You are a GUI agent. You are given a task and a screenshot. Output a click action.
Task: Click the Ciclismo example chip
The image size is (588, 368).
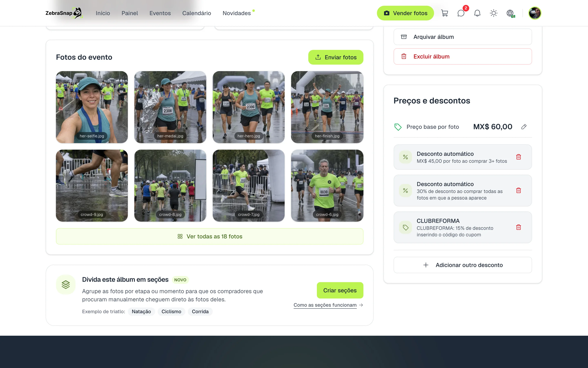click(x=171, y=312)
